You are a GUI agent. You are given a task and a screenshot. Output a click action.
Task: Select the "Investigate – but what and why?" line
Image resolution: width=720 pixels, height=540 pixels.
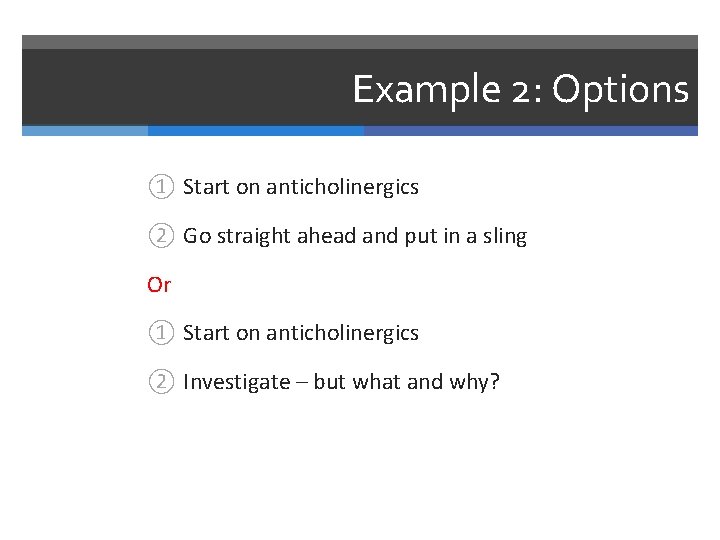click(x=341, y=382)
